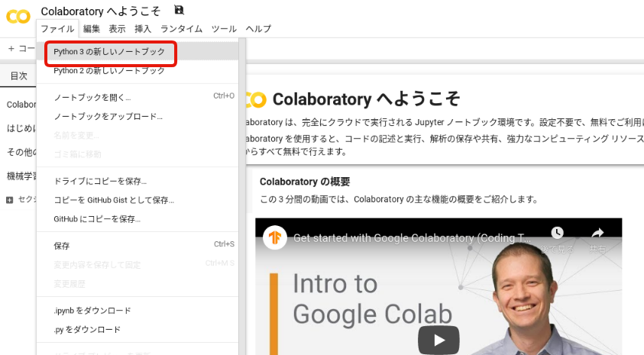This screenshot has height=355, width=644.
Task: Open the ヘルプ menu
Action: click(x=258, y=29)
